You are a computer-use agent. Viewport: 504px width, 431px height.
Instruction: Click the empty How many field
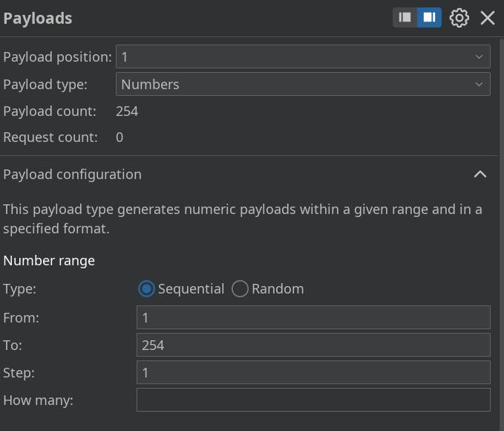(313, 400)
